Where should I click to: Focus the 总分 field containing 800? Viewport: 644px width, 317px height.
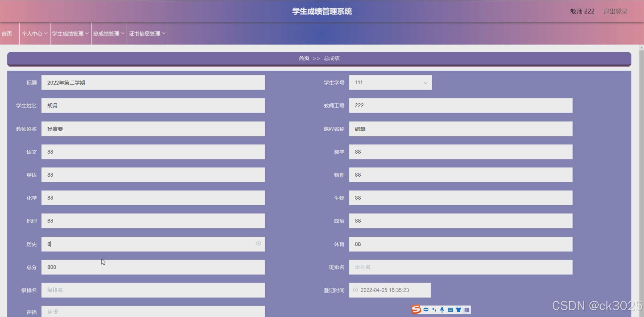pos(153,267)
